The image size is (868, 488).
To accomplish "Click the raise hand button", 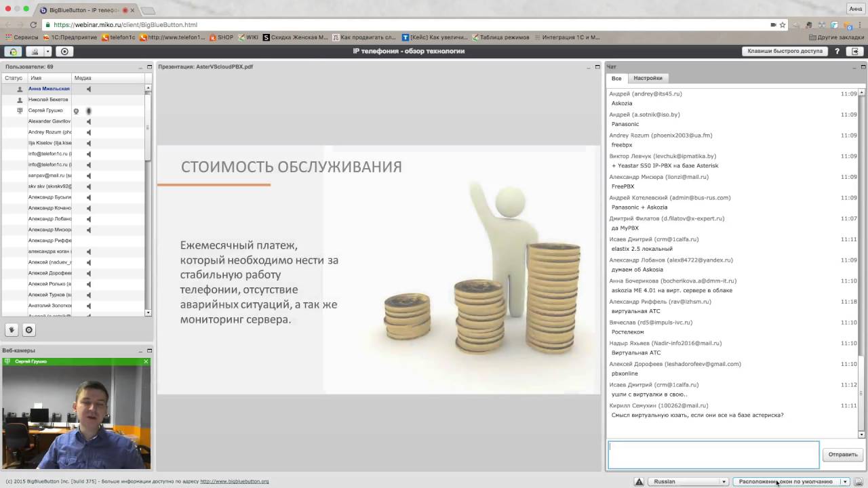I will click(12, 330).
